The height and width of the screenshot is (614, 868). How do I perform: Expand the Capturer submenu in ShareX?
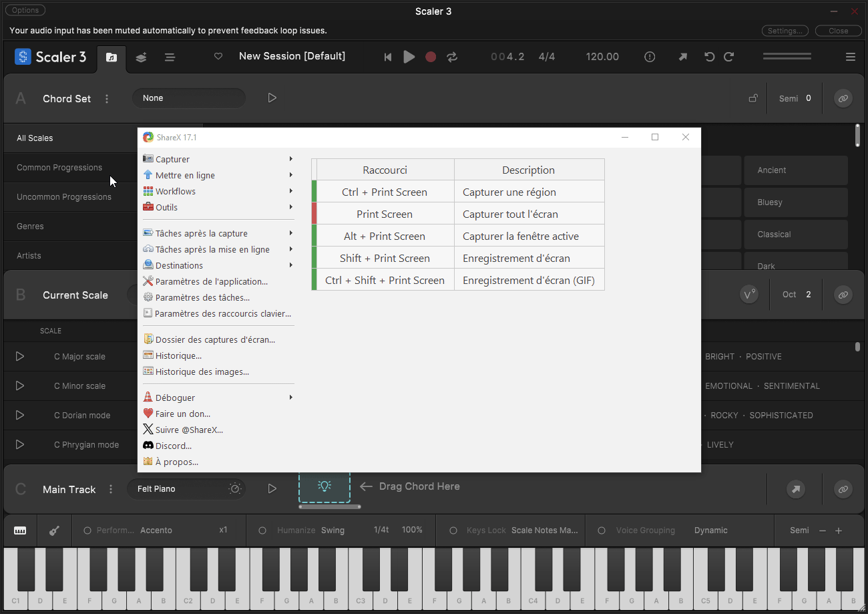[x=218, y=159]
